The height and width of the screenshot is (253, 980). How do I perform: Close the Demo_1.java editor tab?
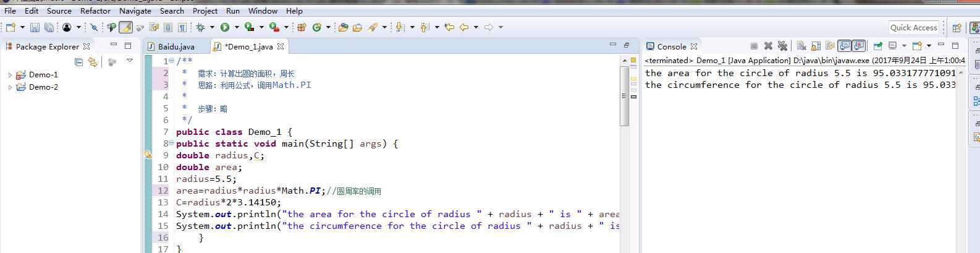[281, 46]
